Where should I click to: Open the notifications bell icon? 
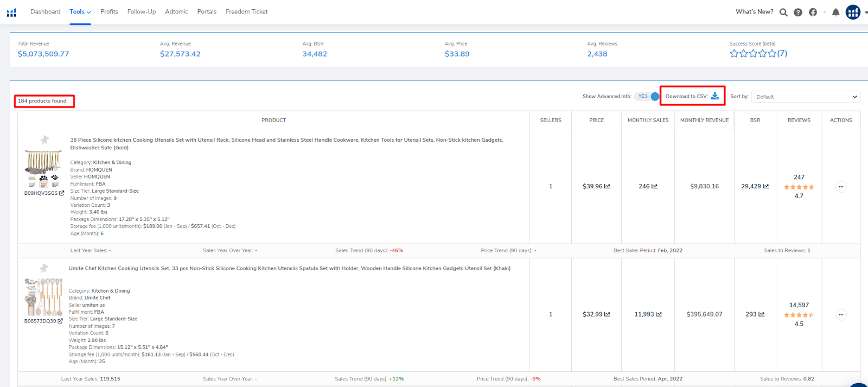click(x=836, y=12)
